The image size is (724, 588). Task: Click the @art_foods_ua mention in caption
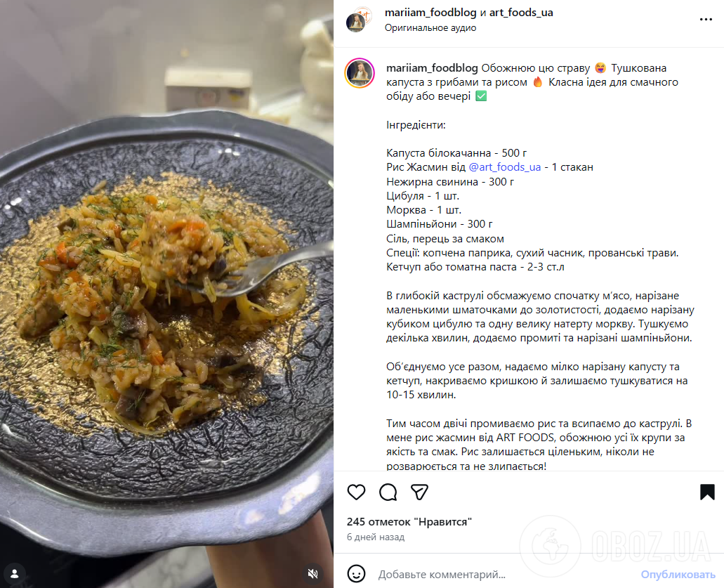click(x=504, y=167)
